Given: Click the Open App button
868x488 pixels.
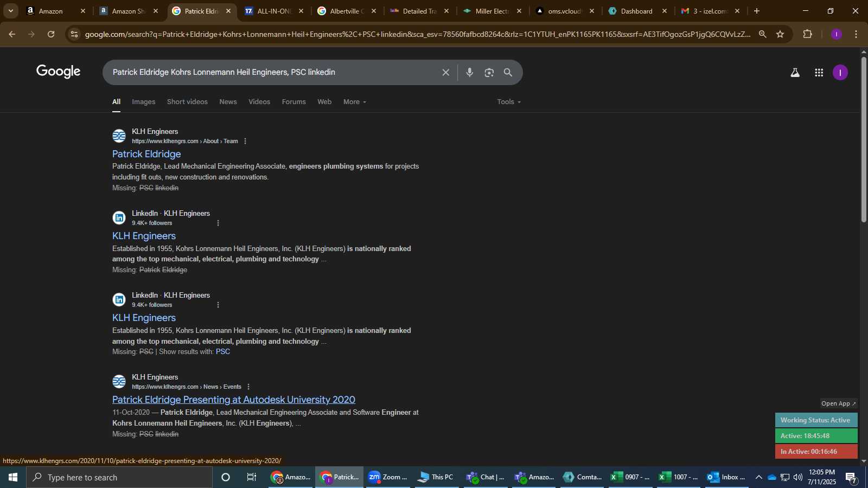Looking at the screenshot, I should tap(838, 403).
